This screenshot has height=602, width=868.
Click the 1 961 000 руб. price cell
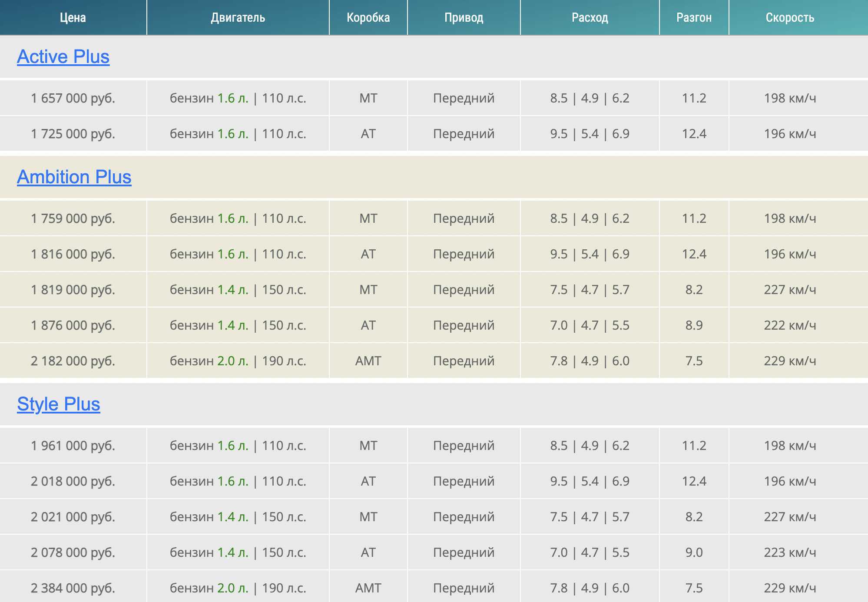coord(73,446)
